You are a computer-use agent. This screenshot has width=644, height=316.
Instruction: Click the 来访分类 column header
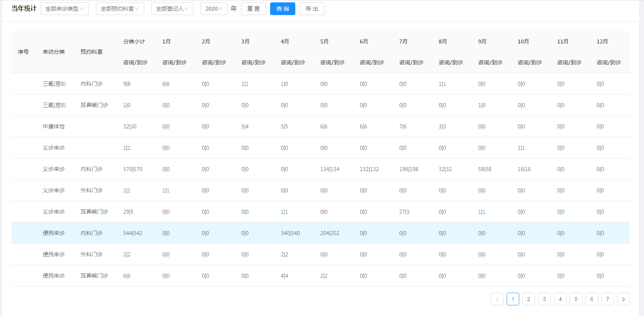54,52
